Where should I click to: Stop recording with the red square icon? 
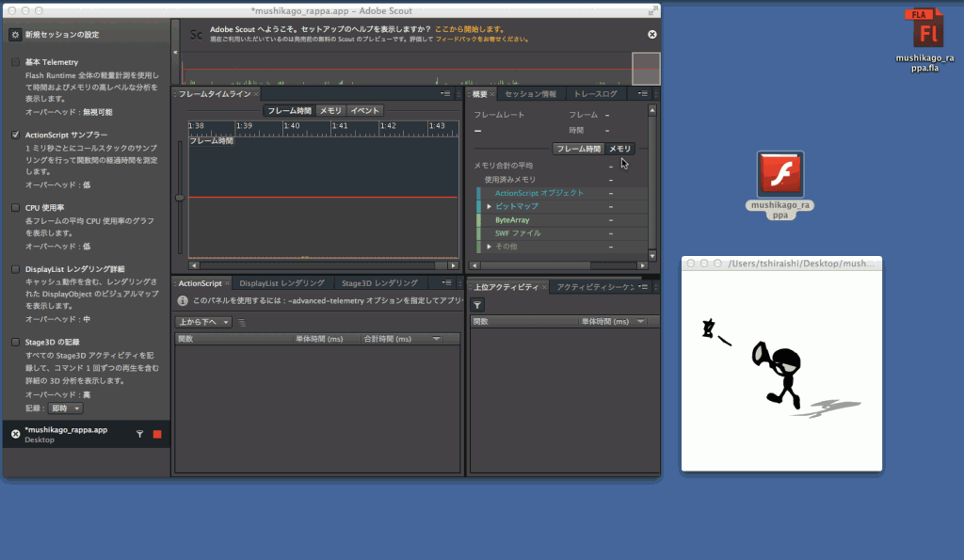coord(156,434)
